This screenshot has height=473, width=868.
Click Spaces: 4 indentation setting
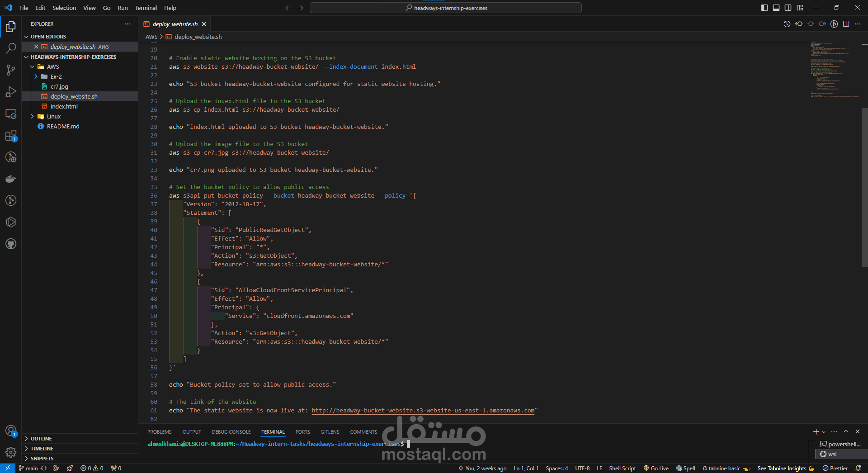point(557,468)
